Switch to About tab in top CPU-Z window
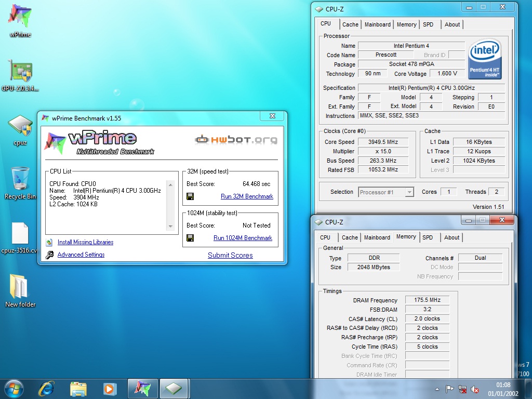 (453, 24)
